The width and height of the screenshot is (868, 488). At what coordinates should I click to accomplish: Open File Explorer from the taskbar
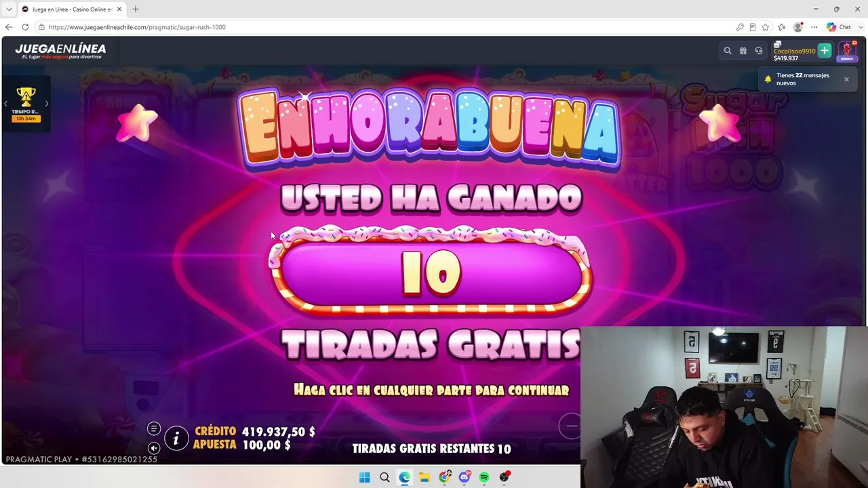425,477
